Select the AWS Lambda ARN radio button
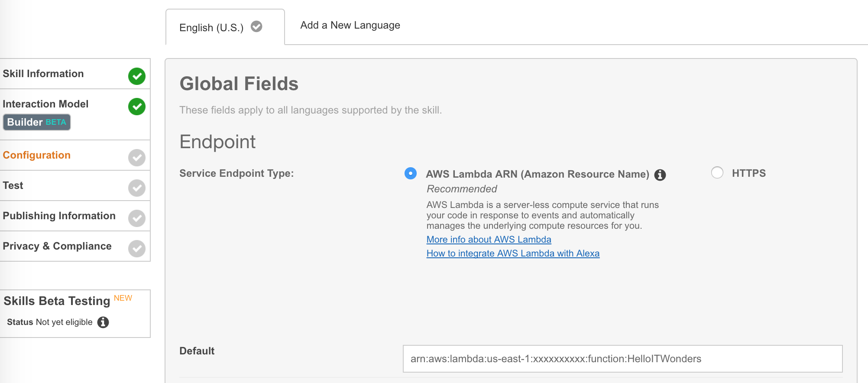868x383 pixels. click(411, 173)
